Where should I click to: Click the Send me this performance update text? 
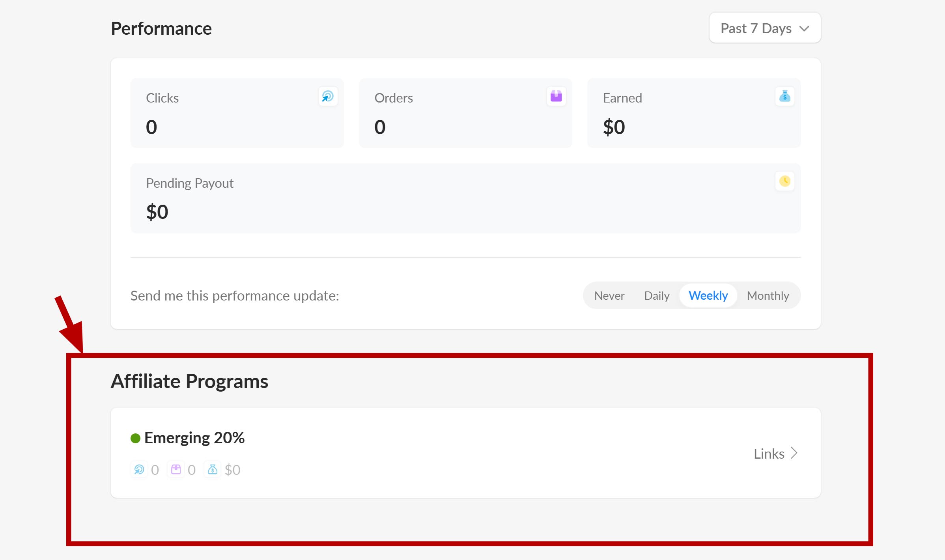tap(235, 296)
